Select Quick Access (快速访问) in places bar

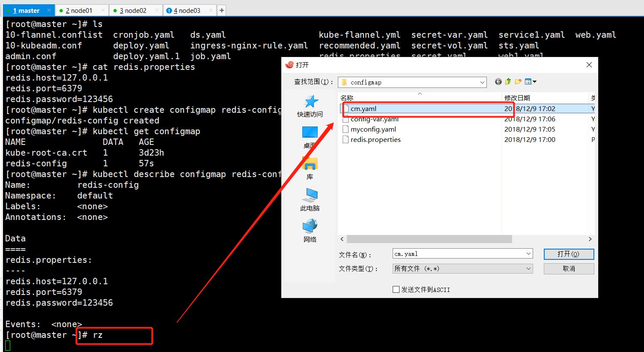[x=310, y=106]
